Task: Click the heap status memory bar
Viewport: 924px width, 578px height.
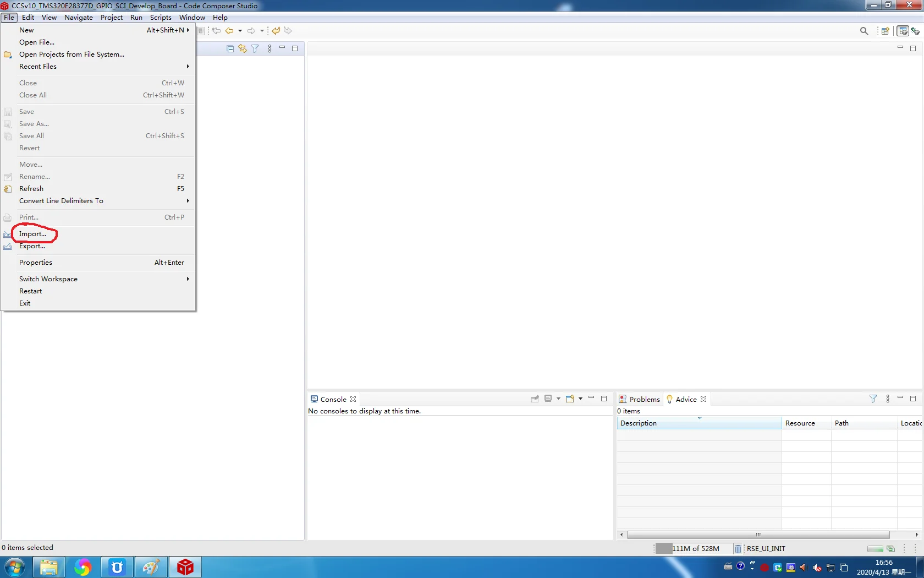Action: [694, 549]
